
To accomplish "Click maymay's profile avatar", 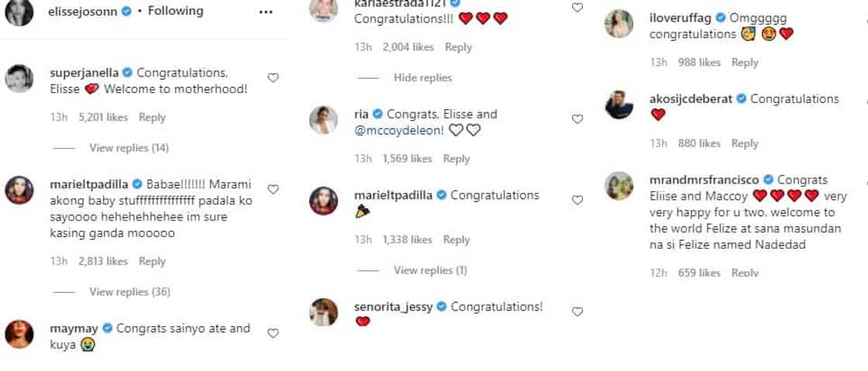I will pos(19,334).
